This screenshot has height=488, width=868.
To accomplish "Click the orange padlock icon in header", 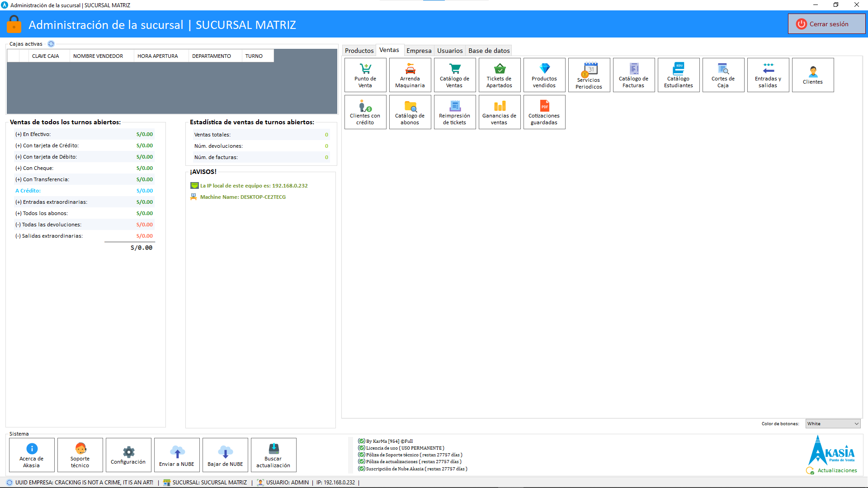I will point(14,24).
